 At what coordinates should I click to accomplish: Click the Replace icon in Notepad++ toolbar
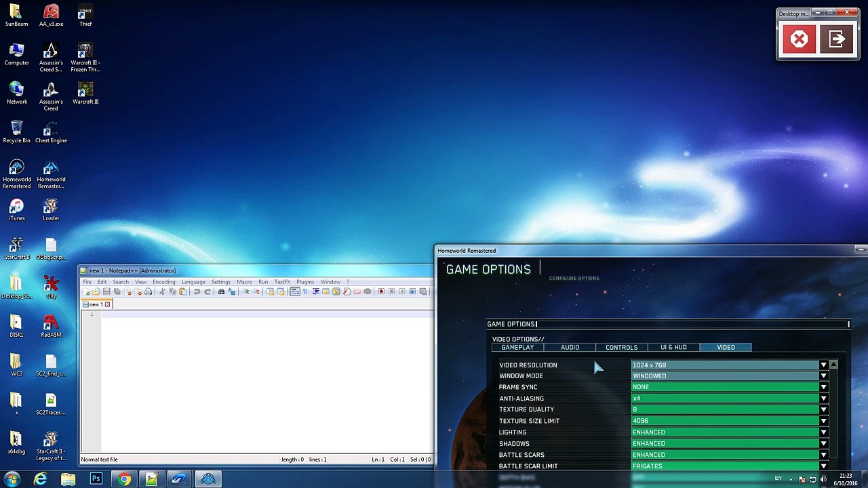(x=232, y=291)
